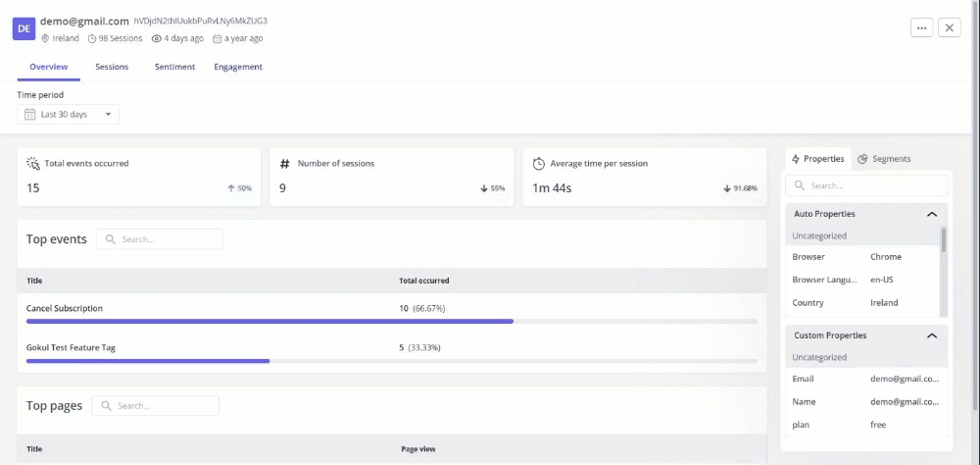Close the user profile panel
The width and height of the screenshot is (980, 465).
(950, 27)
